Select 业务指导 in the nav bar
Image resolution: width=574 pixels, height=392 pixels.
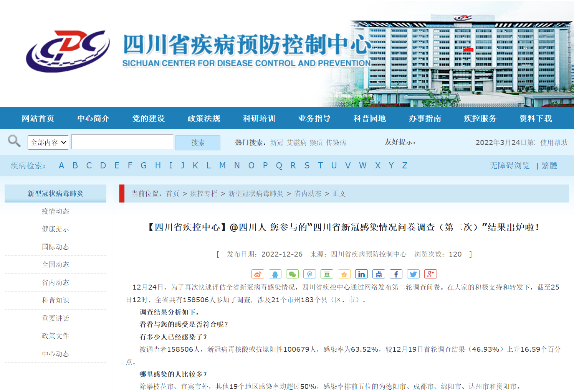click(x=314, y=118)
